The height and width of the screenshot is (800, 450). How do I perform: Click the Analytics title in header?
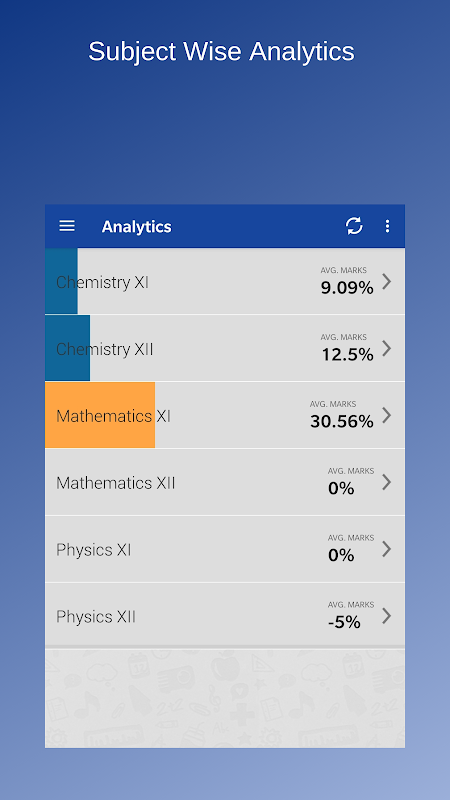(137, 227)
